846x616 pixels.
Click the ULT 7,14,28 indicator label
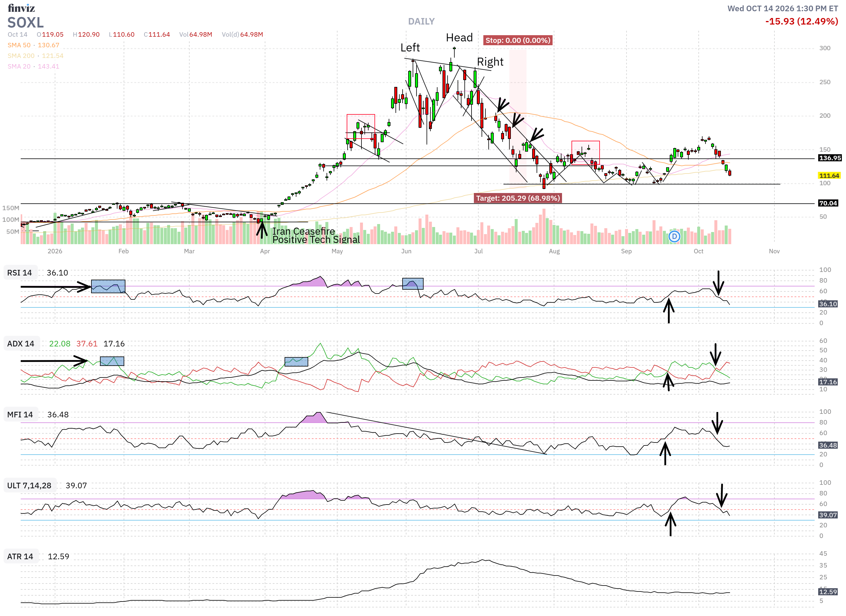coord(30,485)
